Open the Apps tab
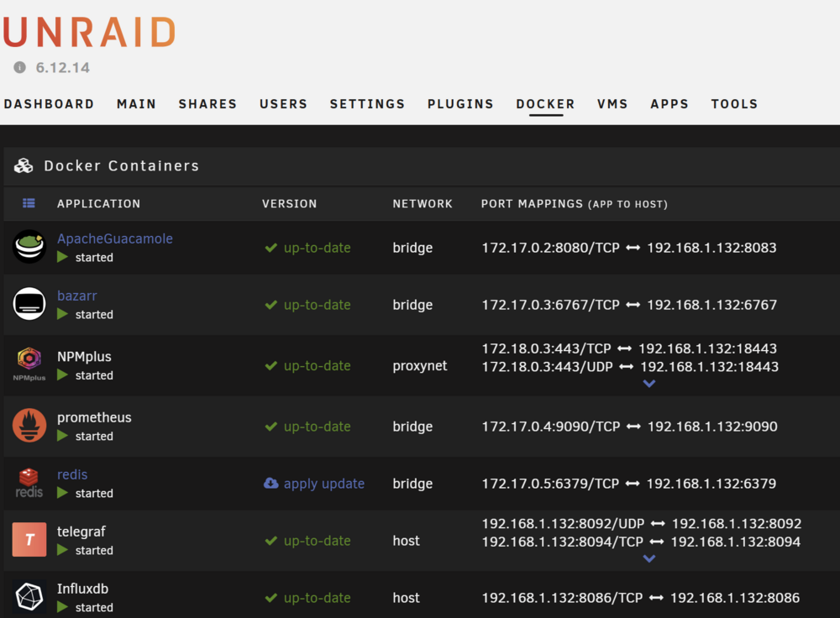Image resolution: width=840 pixels, height=618 pixels. 669,104
